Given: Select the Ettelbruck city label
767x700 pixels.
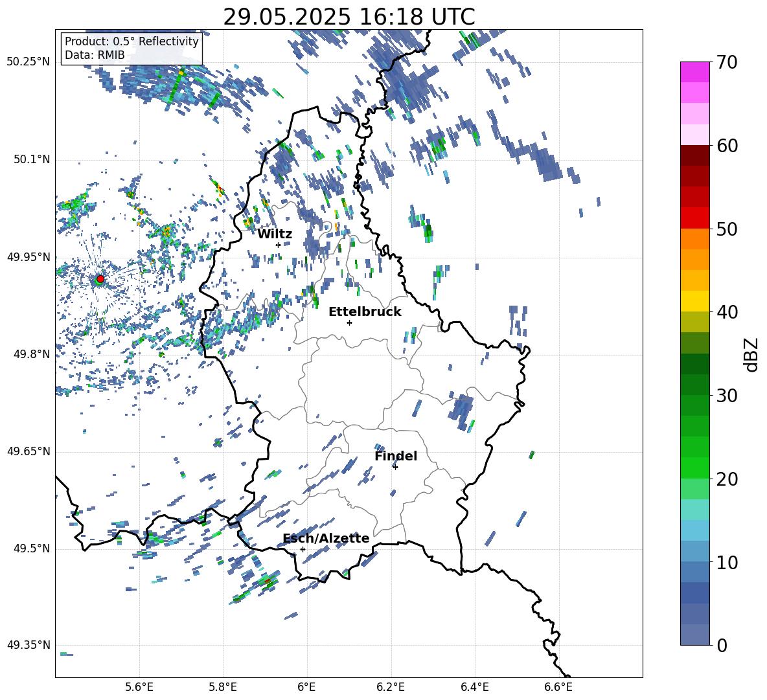Looking at the screenshot, I should coord(365,311).
